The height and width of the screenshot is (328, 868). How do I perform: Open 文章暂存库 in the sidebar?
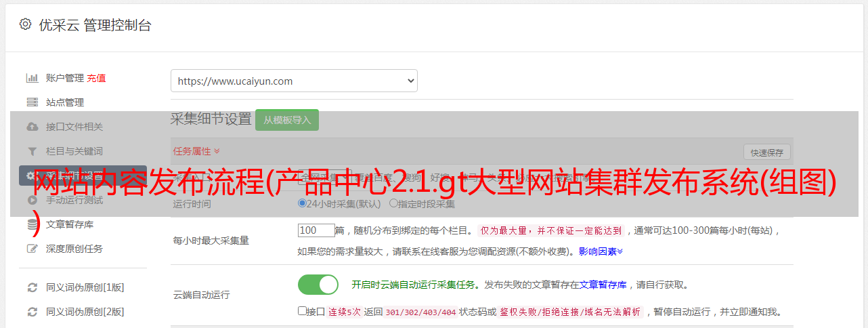click(70, 224)
